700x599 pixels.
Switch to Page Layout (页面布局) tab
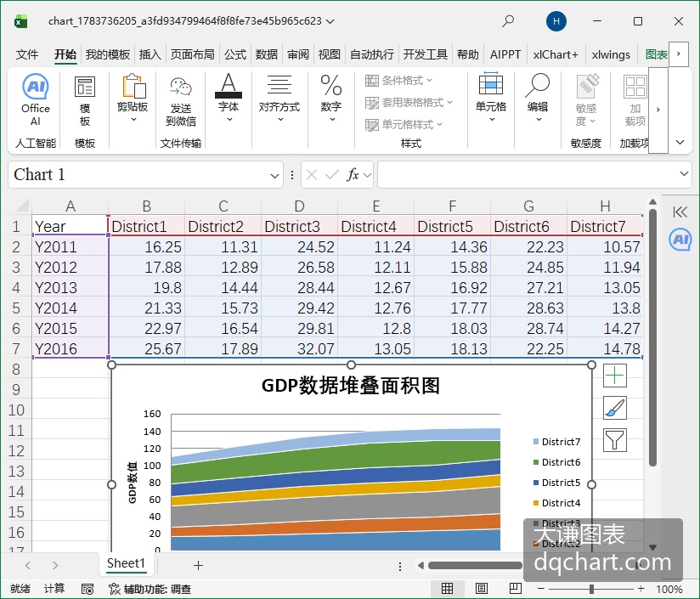click(192, 54)
